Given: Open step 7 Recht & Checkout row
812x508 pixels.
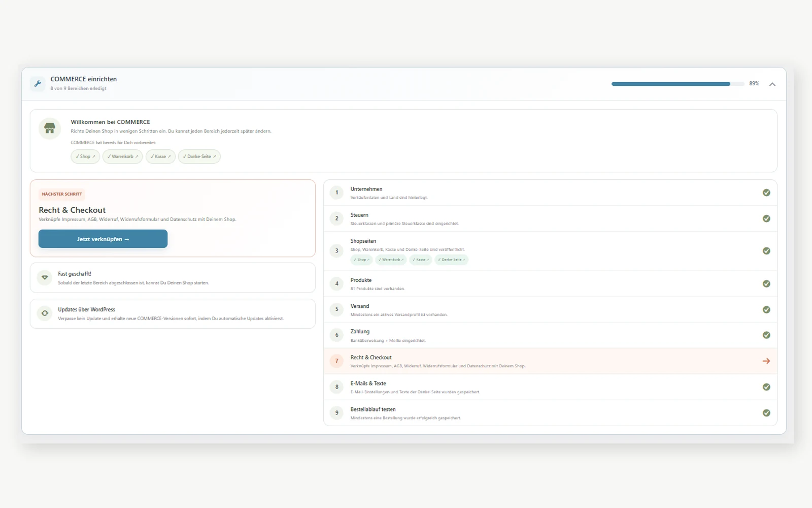Looking at the screenshot, I should 550,361.
